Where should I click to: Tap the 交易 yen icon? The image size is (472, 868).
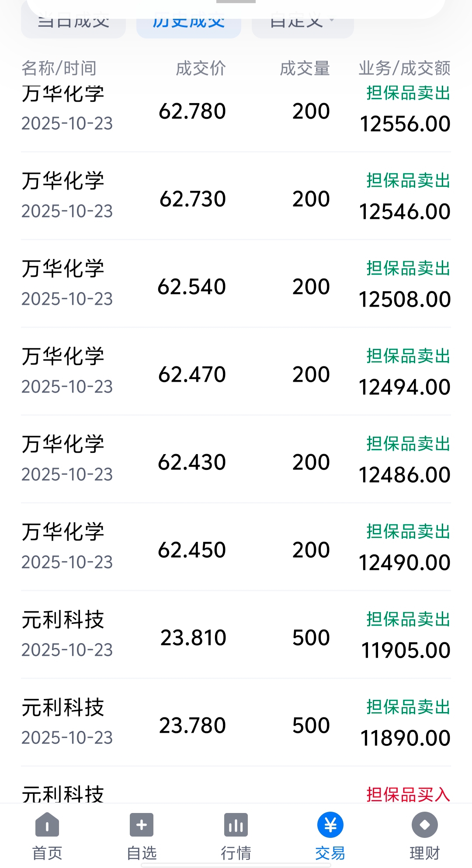coord(330,825)
